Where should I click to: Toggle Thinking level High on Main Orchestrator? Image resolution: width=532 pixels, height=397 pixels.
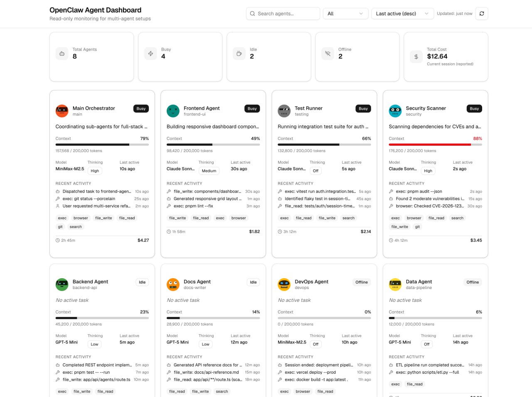click(95, 171)
